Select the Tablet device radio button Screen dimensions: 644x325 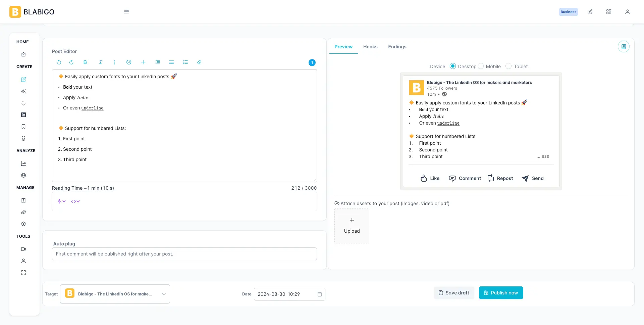508,66
